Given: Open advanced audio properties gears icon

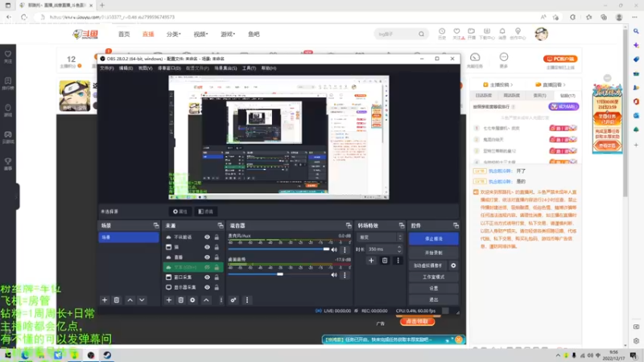Looking at the screenshot, I should coord(233,300).
